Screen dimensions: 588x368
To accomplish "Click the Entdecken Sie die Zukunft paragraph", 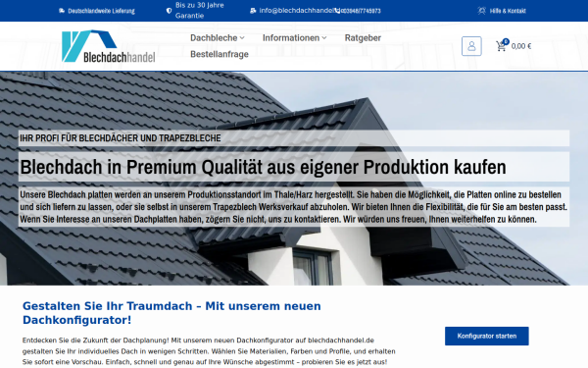I will click(x=209, y=351).
